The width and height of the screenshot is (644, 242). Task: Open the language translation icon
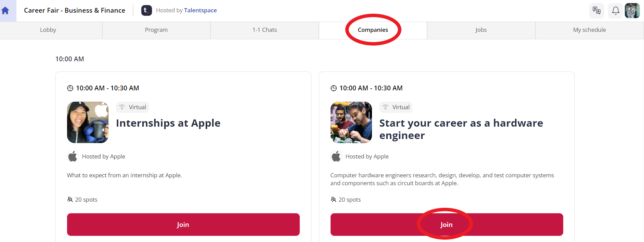point(596,11)
